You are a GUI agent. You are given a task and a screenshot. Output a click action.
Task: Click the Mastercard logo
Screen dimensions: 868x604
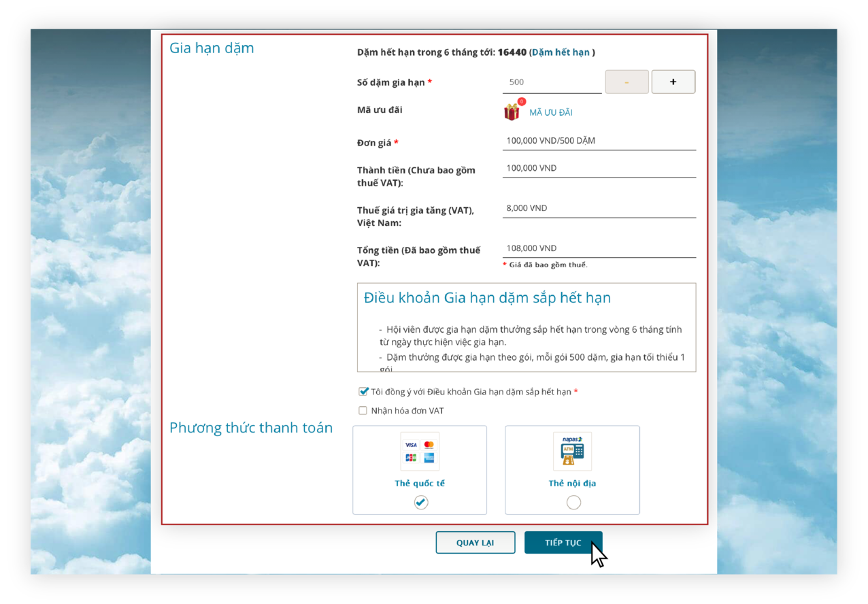click(x=429, y=445)
